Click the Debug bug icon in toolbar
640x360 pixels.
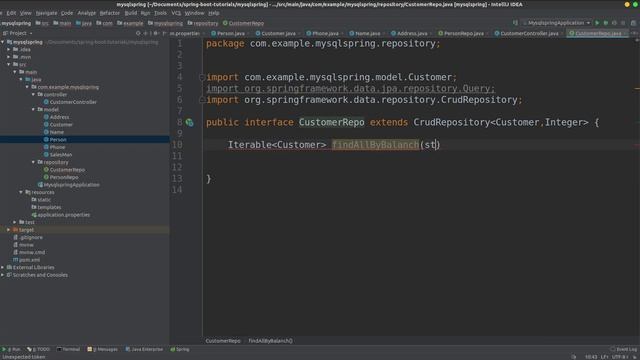(606, 23)
